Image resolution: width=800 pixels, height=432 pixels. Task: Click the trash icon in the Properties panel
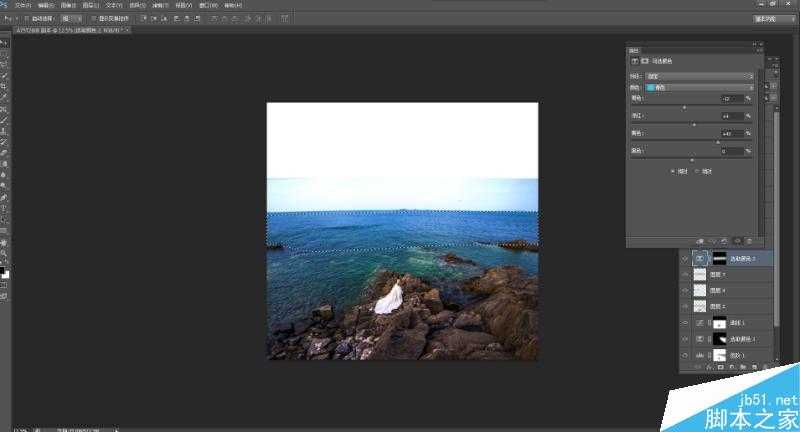[749, 241]
